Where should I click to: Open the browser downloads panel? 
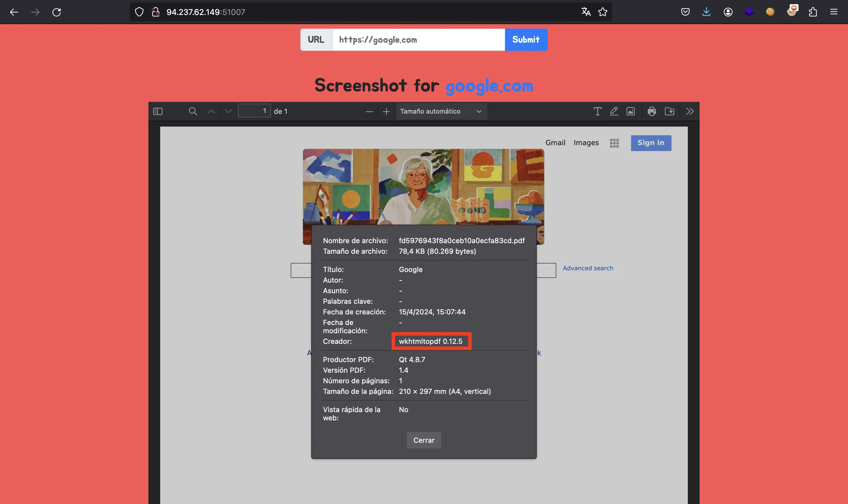706,12
